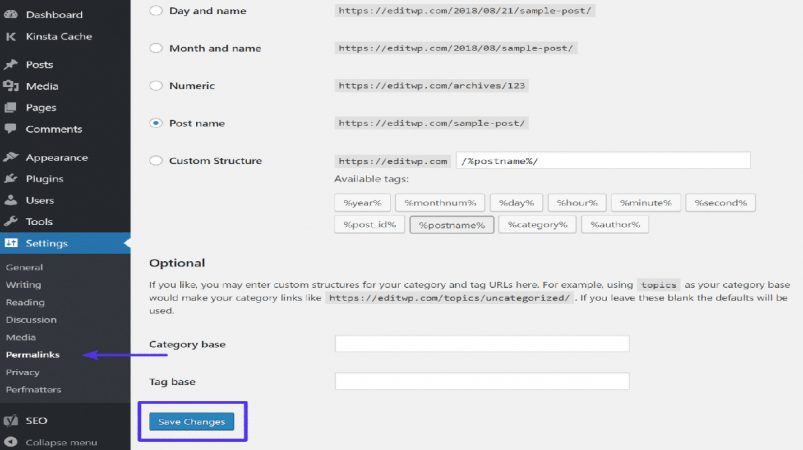Screen dimensions: 803x450
Task: Open the Tools wrench icon
Action: click(x=11, y=222)
